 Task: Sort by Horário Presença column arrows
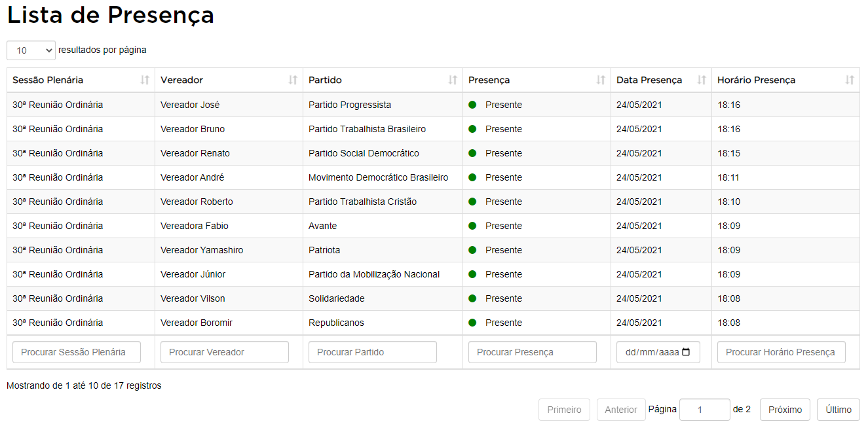point(850,80)
